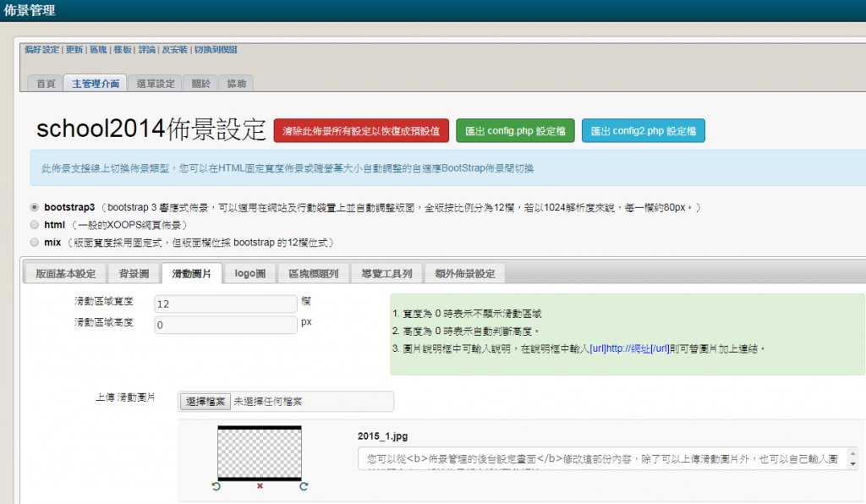The height and width of the screenshot is (504, 866).
Task: Open the 偏好設定 link
Action: click(x=42, y=50)
